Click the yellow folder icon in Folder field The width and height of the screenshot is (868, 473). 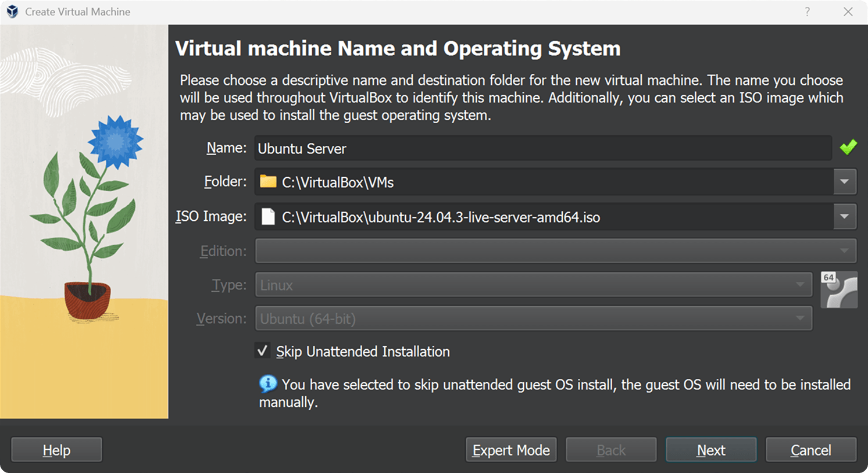pos(268,182)
